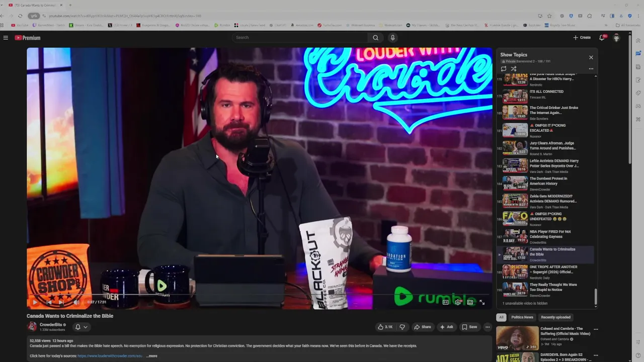
Task: Open the Rumble bookmark
Action: pos(222,25)
